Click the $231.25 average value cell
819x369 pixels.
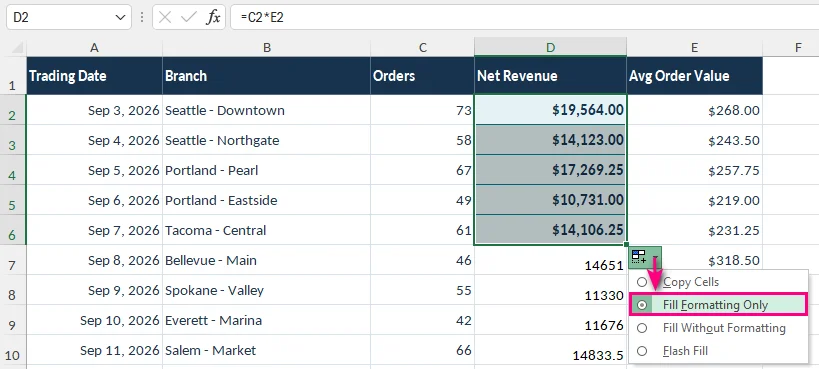click(695, 230)
